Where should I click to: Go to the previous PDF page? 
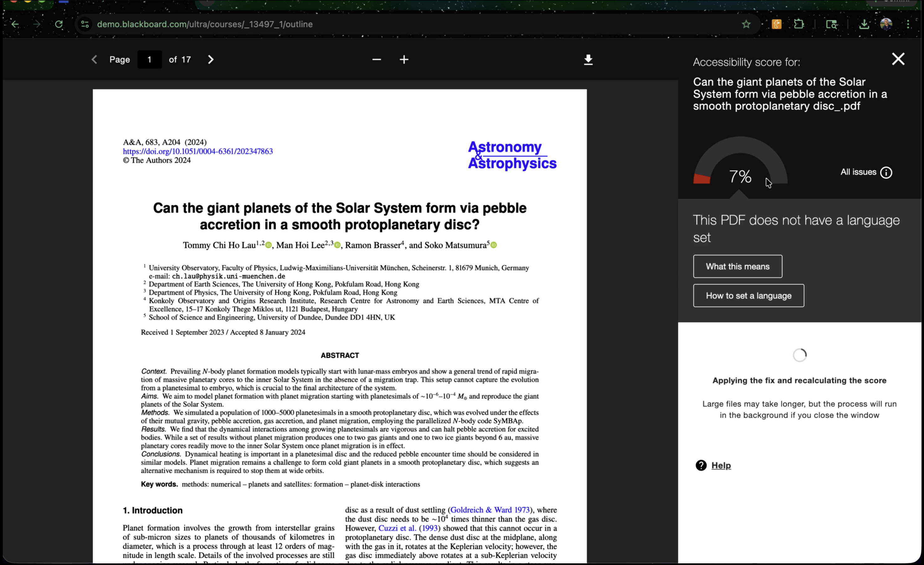(x=94, y=60)
